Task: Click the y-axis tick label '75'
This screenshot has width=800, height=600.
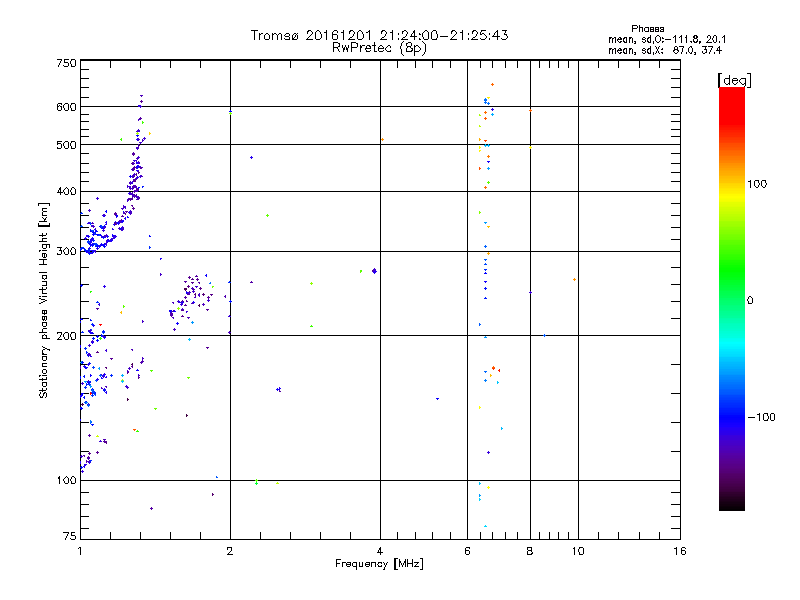Action: click(x=70, y=536)
